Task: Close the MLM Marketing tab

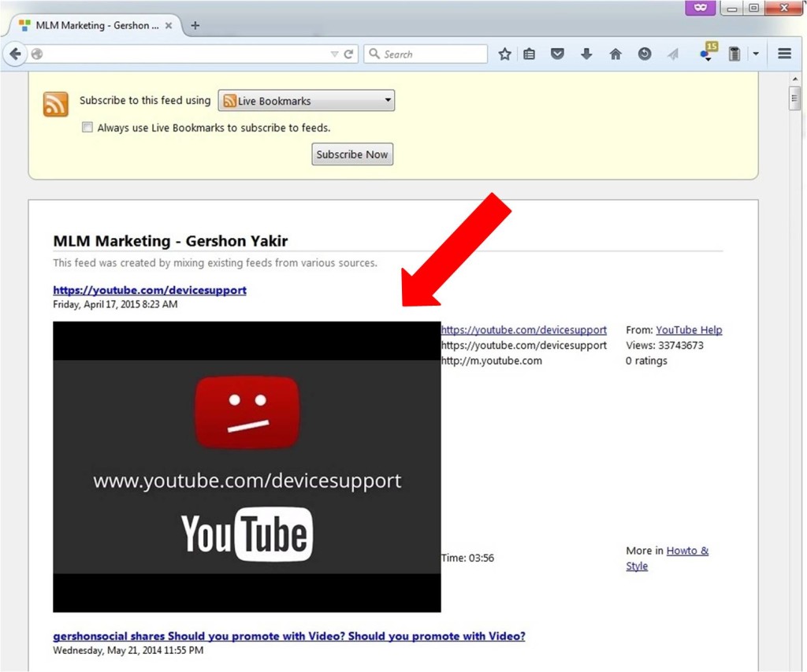Action: [169, 25]
